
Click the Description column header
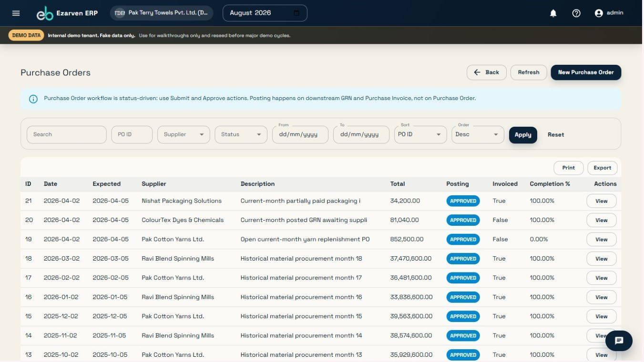coord(258,184)
